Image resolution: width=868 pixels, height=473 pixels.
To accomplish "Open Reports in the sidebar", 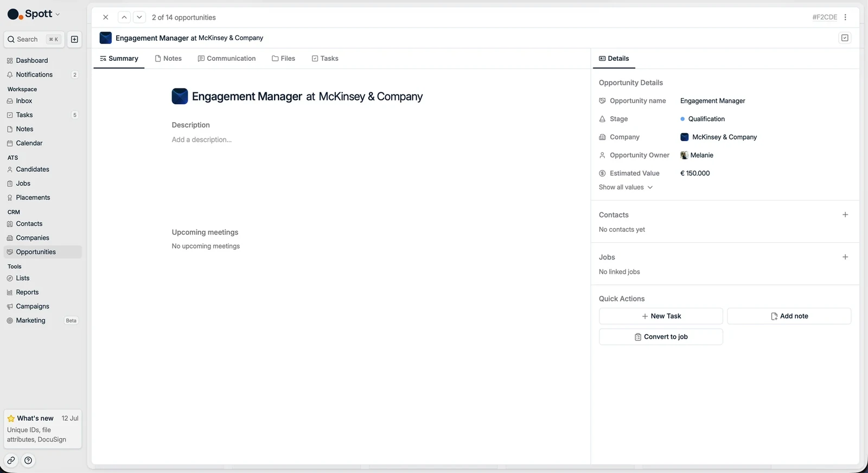I will [x=43, y=292].
